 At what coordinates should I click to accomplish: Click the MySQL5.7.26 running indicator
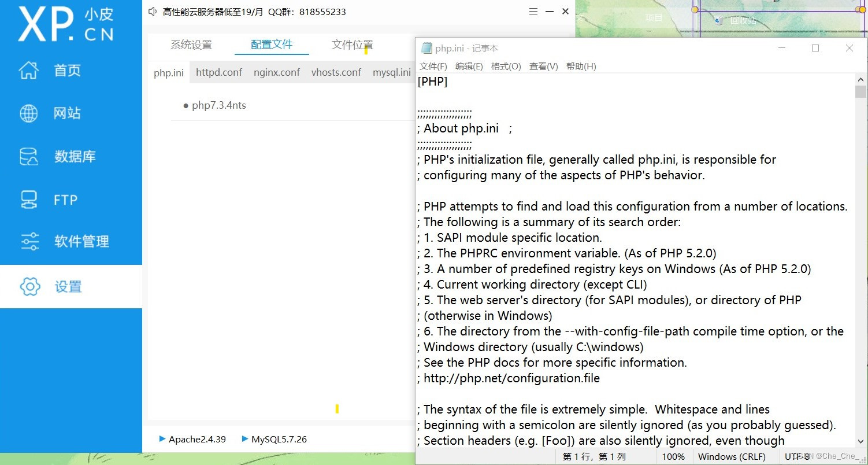click(x=275, y=439)
